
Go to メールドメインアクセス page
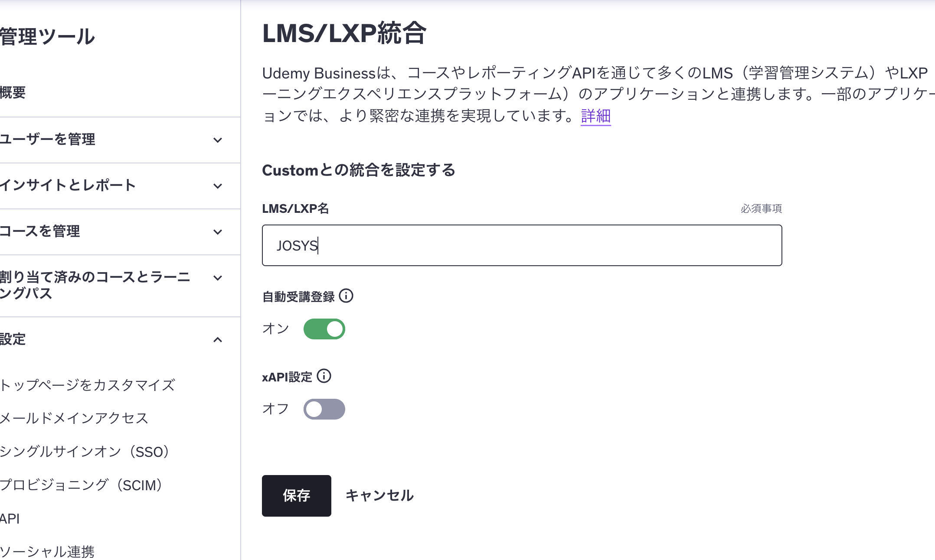pyautogui.click(x=74, y=418)
